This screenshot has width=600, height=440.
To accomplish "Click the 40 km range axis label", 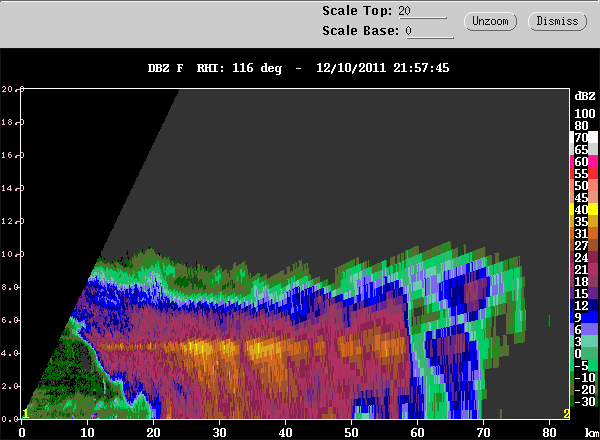I will click(x=285, y=432).
